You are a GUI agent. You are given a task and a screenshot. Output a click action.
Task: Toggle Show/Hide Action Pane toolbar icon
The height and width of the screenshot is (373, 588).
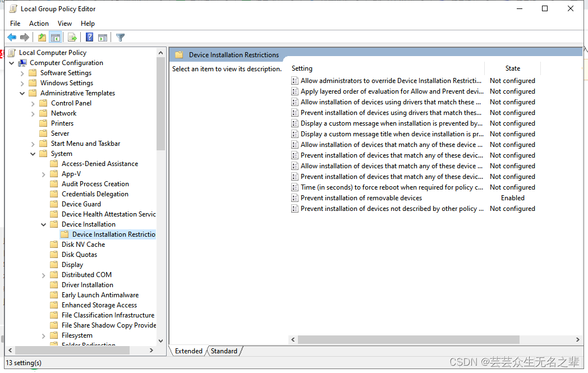click(x=102, y=38)
